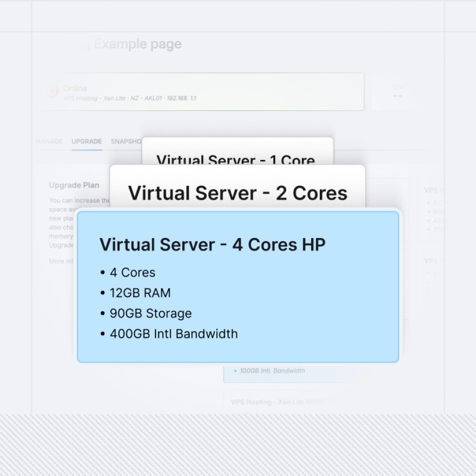
Task: Click the Upgrade Plan heading
Action: point(74,185)
